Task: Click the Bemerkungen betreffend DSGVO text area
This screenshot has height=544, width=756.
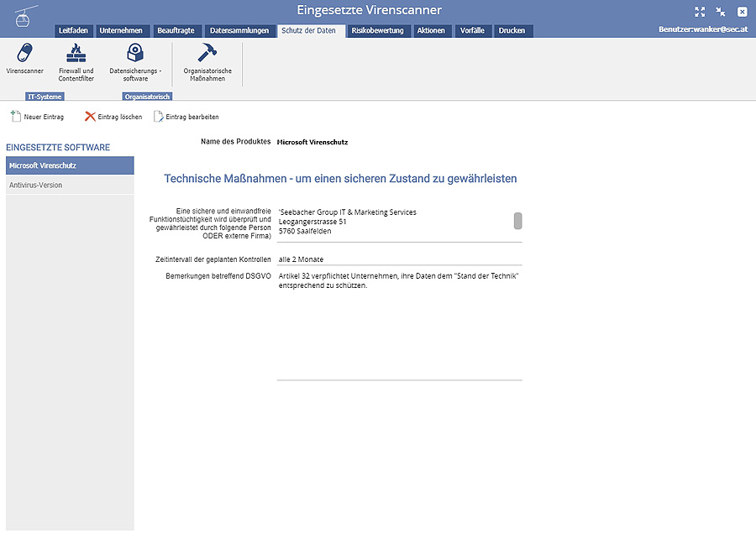Action: [x=399, y=327]
